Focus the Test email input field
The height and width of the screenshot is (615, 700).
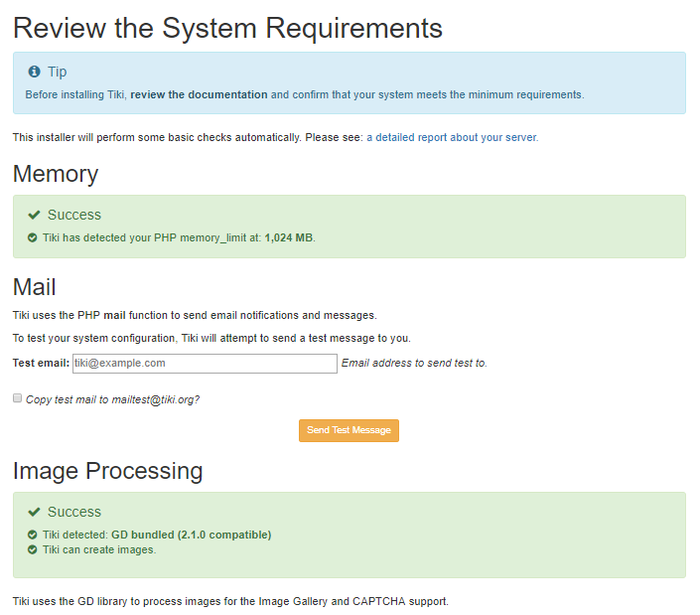tap(205, 364)
